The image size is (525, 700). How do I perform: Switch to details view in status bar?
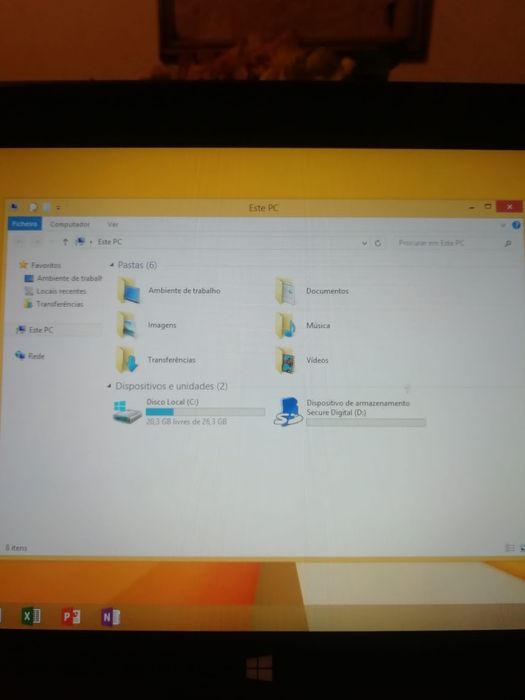click(x=509, y=548)
